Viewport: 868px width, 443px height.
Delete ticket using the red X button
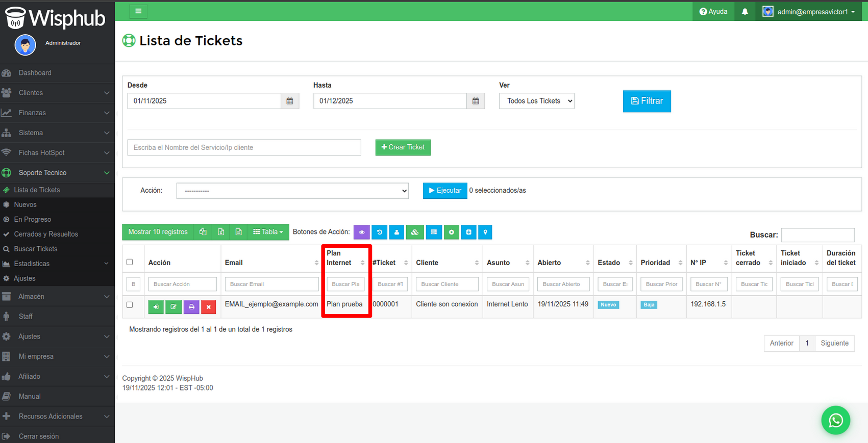[209, 307]
